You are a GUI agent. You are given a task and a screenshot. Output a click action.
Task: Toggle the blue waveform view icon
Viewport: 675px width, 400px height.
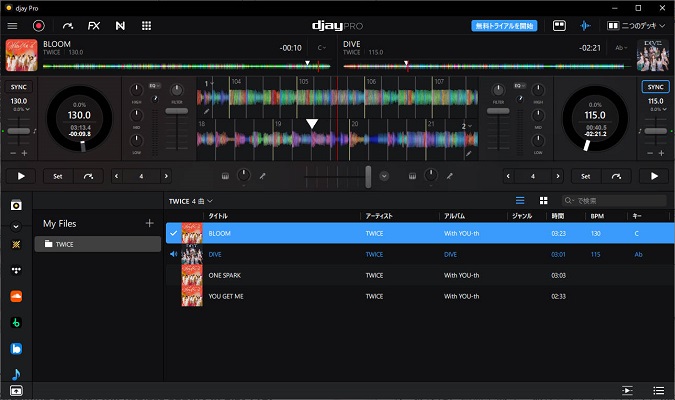(585, 26)
